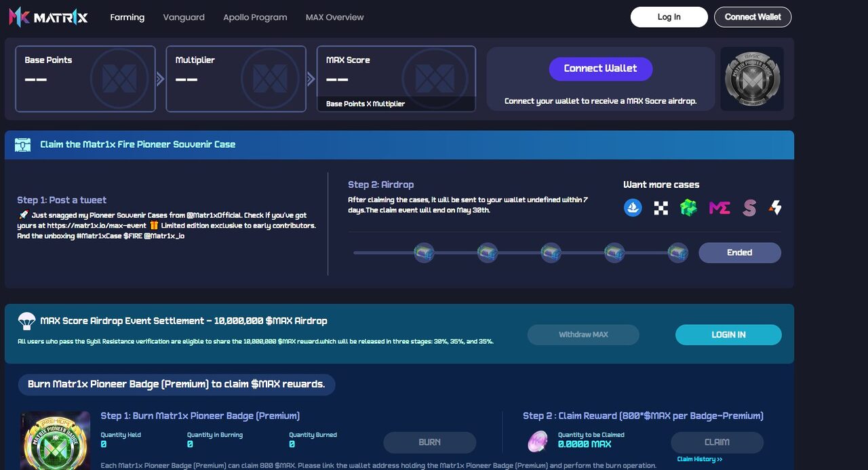Open the Premium Pioneer Badge image
The image size is (868, 470).
56,441
